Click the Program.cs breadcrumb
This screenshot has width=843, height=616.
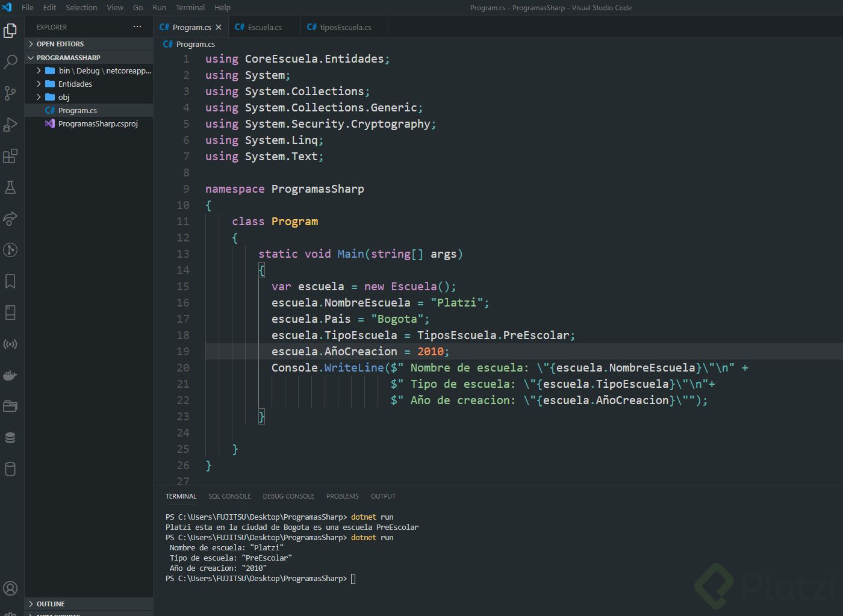pos(195,44)
